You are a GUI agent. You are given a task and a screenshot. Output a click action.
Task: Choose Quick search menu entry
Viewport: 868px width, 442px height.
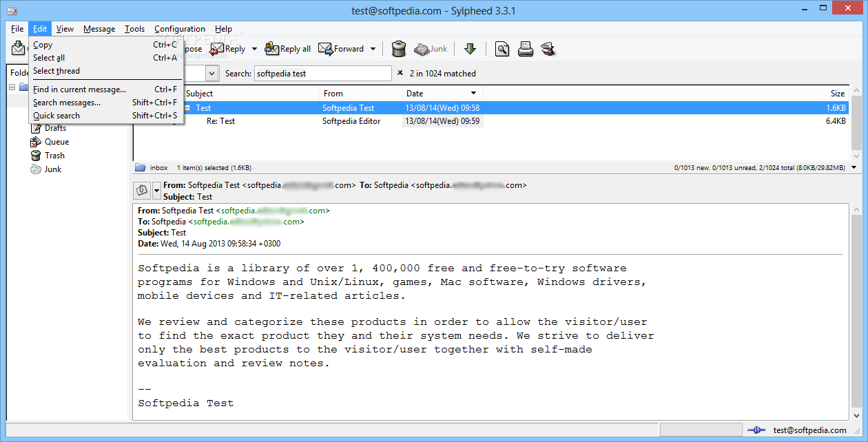105,116
